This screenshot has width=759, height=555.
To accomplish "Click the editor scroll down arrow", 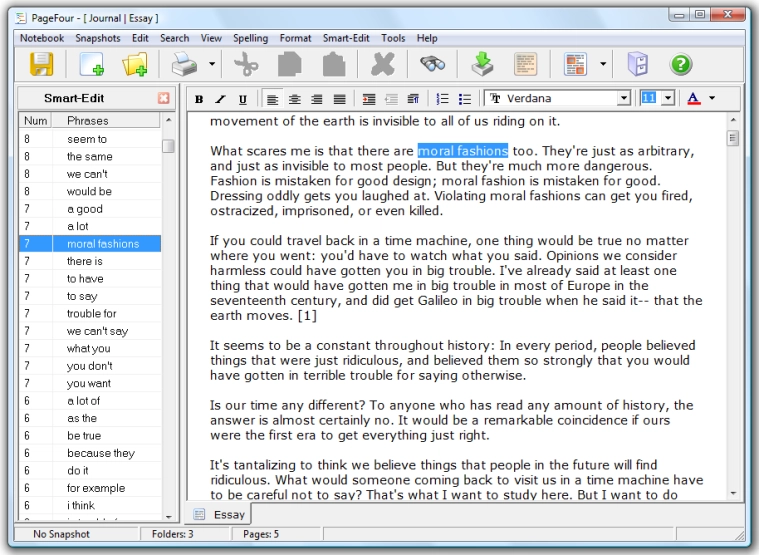I will 733,494.
